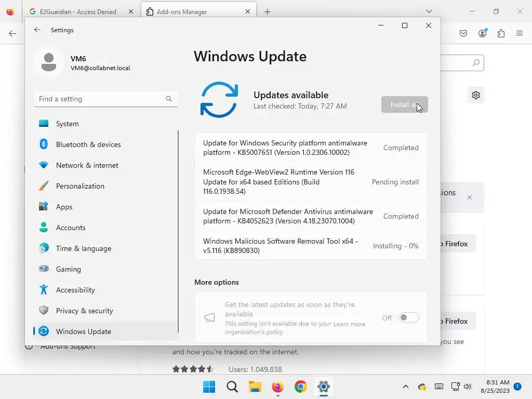Click Learn more link under updates option
The image size is (532, 399).
[x=349, y=324]
